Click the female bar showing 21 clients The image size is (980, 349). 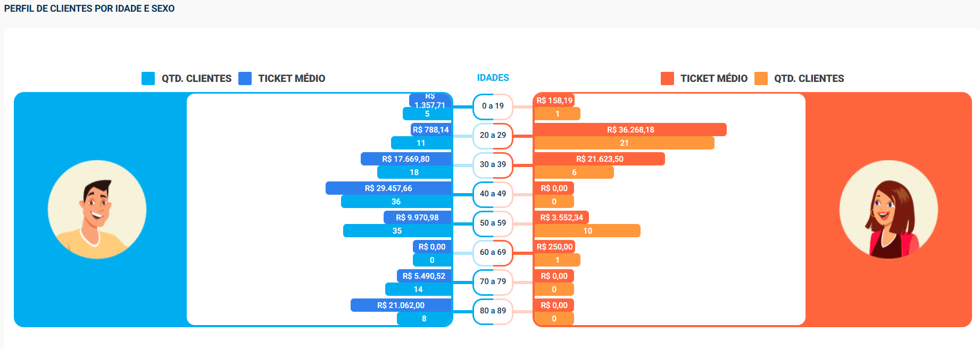pyautogui.click(x=624, y=143)
